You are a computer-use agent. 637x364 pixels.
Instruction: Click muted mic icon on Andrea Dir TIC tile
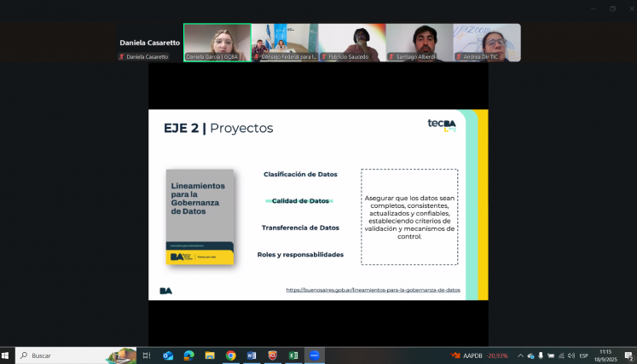click(459, 57)
